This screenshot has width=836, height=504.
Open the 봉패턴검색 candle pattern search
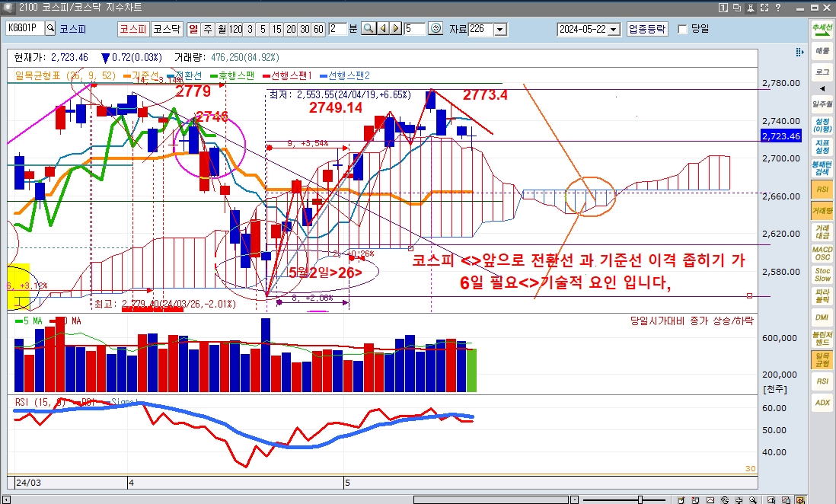tap(822, 168)
